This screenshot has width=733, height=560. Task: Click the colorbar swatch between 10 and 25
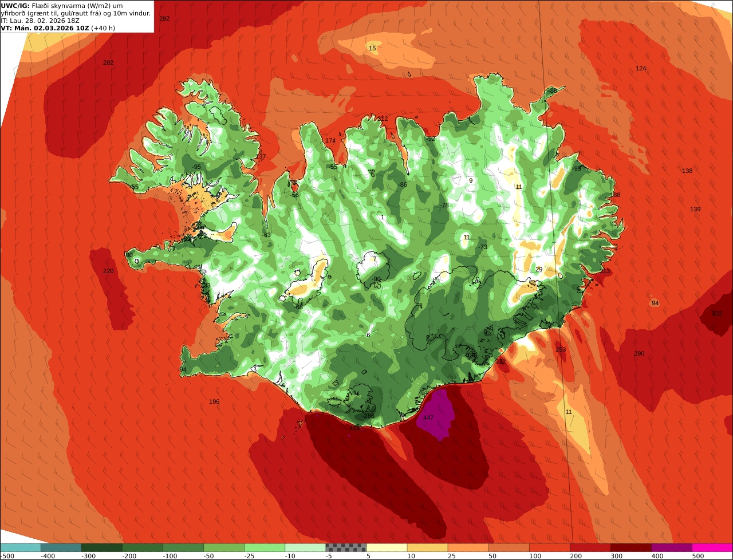(427, 547)
